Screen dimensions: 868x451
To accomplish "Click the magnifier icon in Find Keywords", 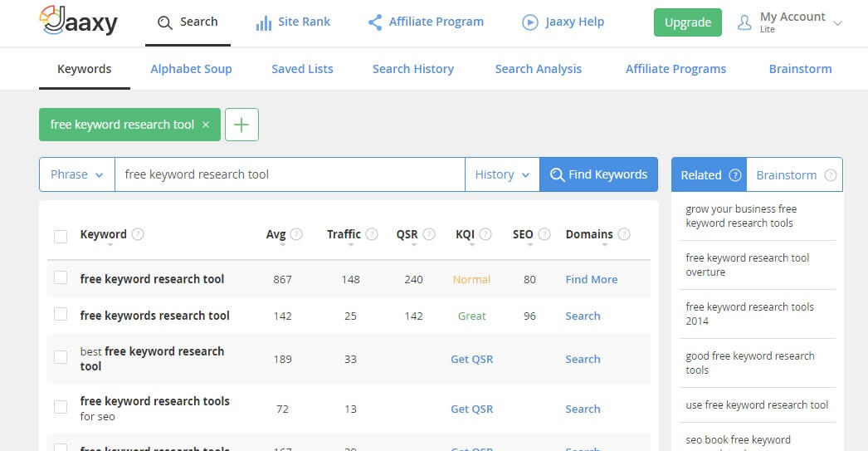I will point(557,174).
